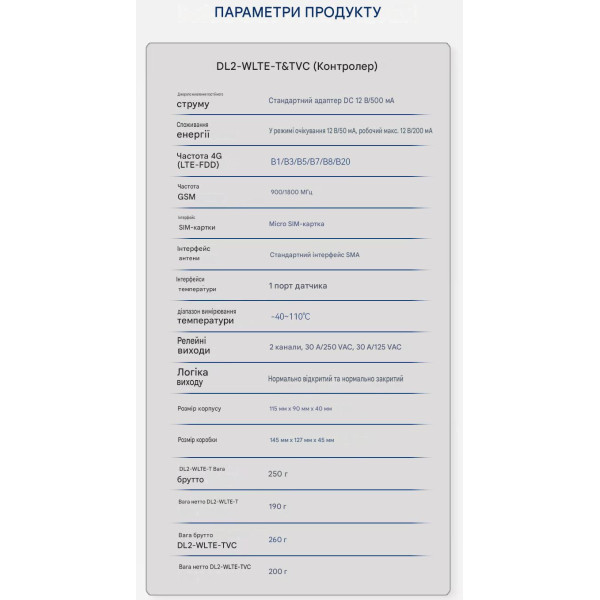Click the -40~110°C temperature range value
This screenshot has height=600, width=600.
(290, 316)
